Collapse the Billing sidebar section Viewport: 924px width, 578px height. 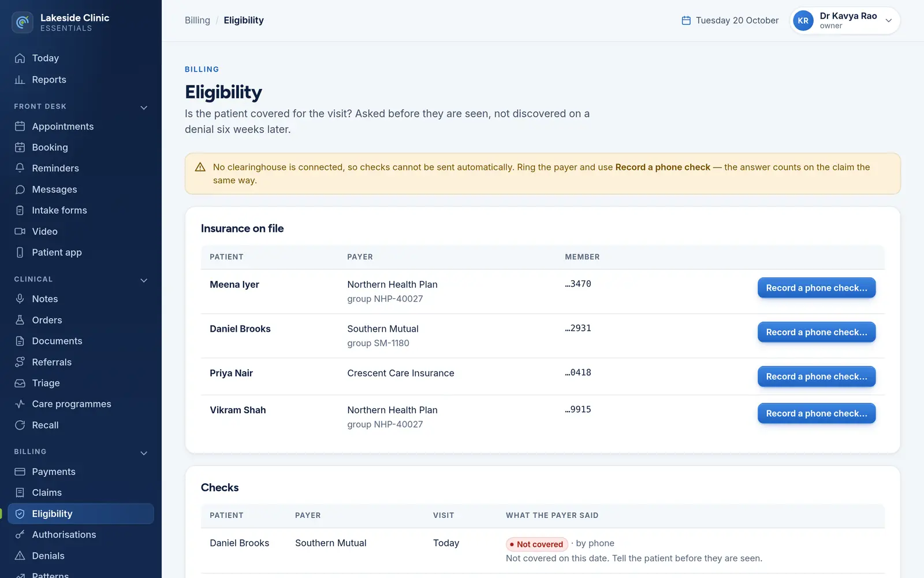point(144,453)
